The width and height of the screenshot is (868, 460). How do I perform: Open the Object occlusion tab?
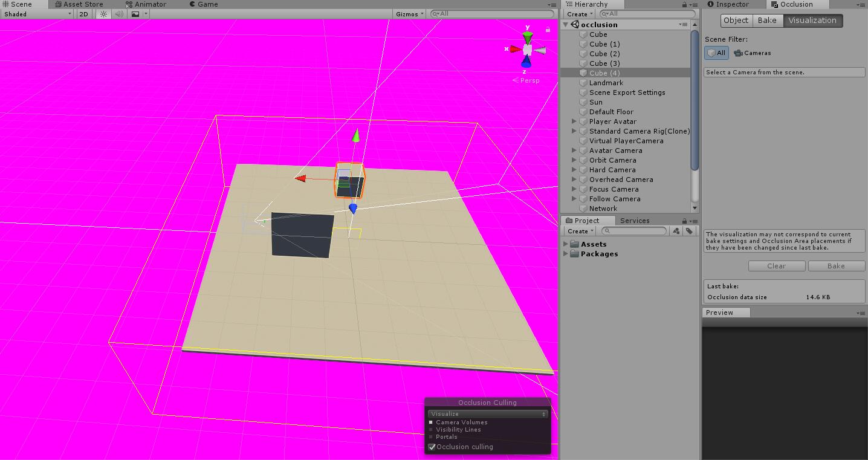click(736, 21)
